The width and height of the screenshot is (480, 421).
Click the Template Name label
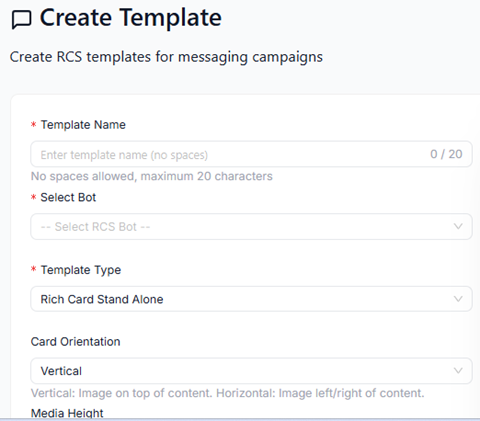tap(83, 125)
